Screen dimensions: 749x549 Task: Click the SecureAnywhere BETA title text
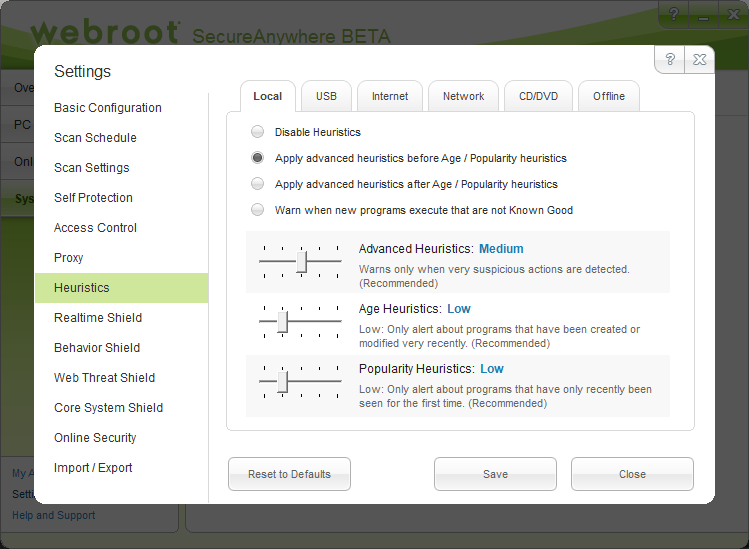291,36
